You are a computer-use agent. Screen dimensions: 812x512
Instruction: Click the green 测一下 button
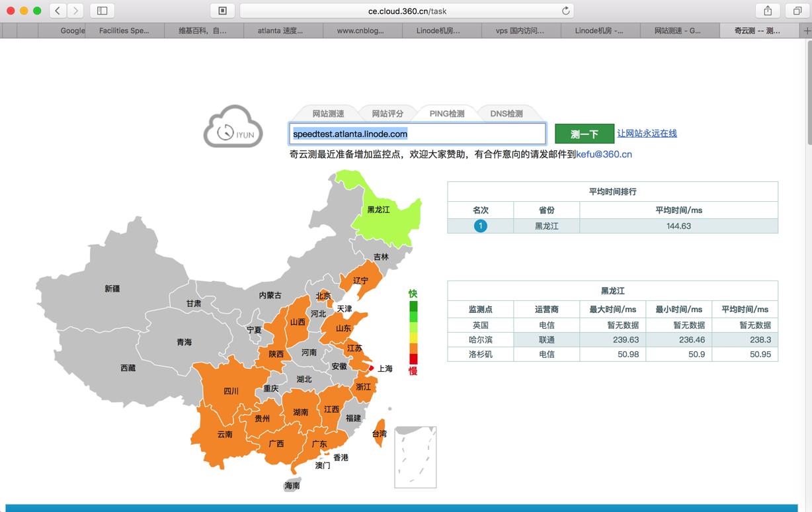coord(585,134)
